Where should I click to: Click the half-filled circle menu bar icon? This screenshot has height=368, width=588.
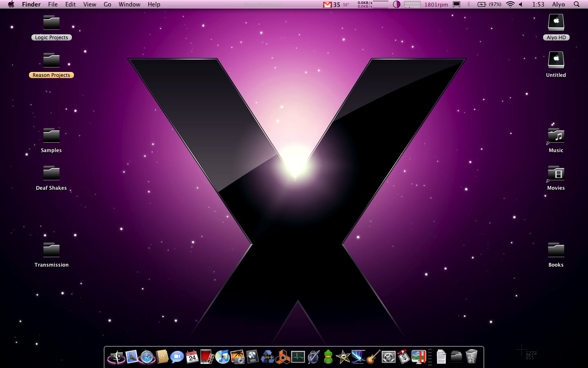tap(396, 4)
